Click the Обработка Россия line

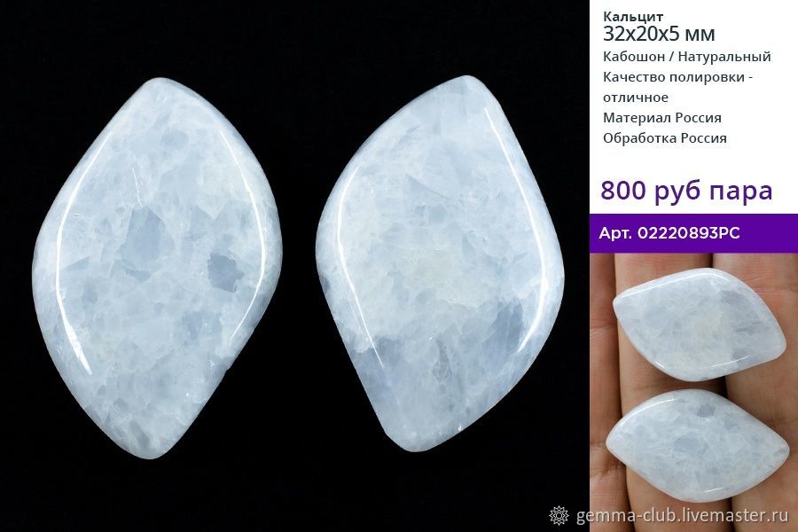[x=665, y=138]
